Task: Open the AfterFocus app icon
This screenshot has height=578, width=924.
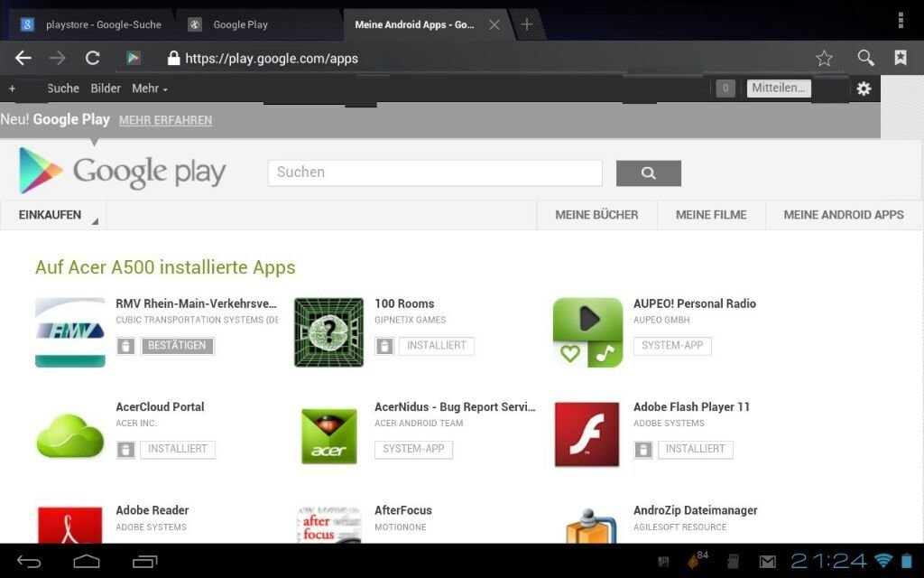Action: tap(328, 525)
